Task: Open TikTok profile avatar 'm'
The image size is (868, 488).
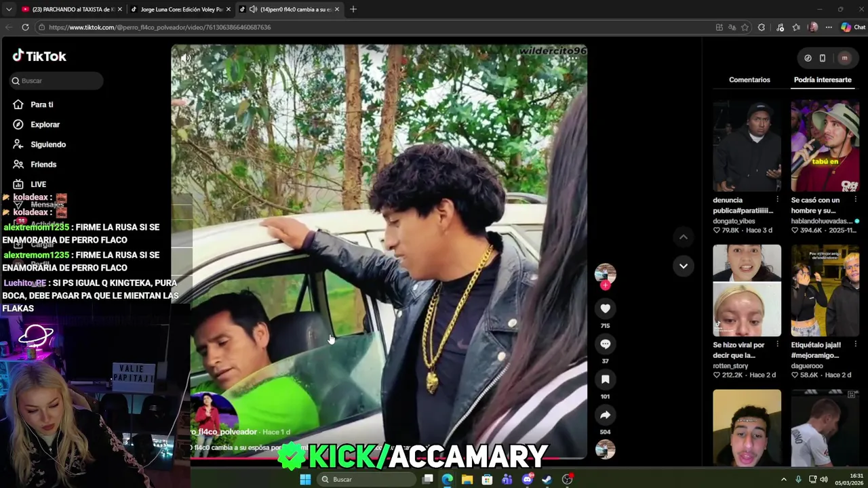Action: click(844, 58)
